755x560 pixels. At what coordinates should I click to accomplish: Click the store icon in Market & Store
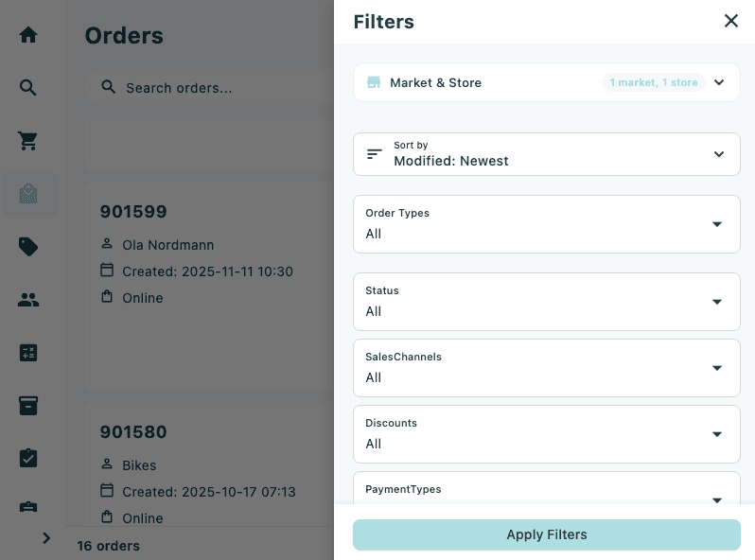click(x=374, y=82)
